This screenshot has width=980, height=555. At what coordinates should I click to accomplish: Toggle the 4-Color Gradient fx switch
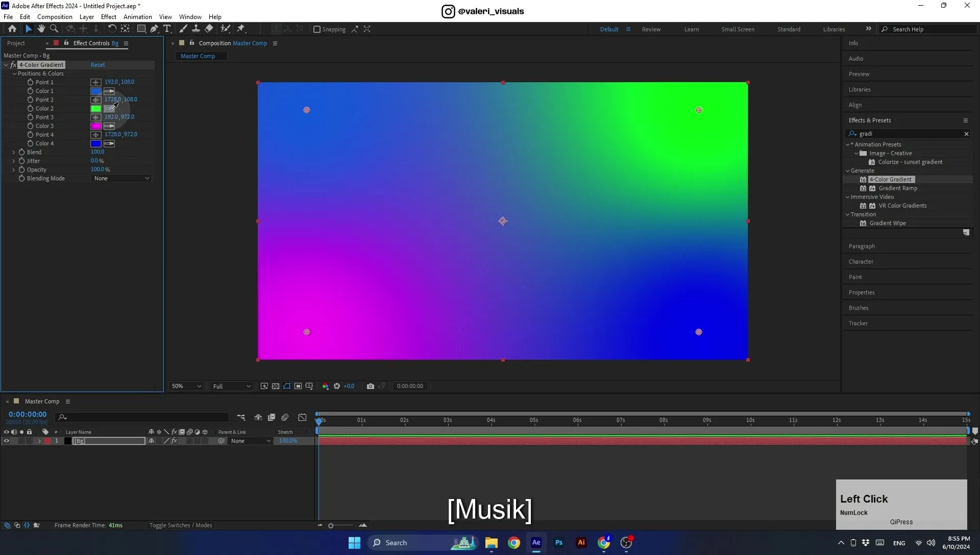pyautogui.click(x=13, y=65)
